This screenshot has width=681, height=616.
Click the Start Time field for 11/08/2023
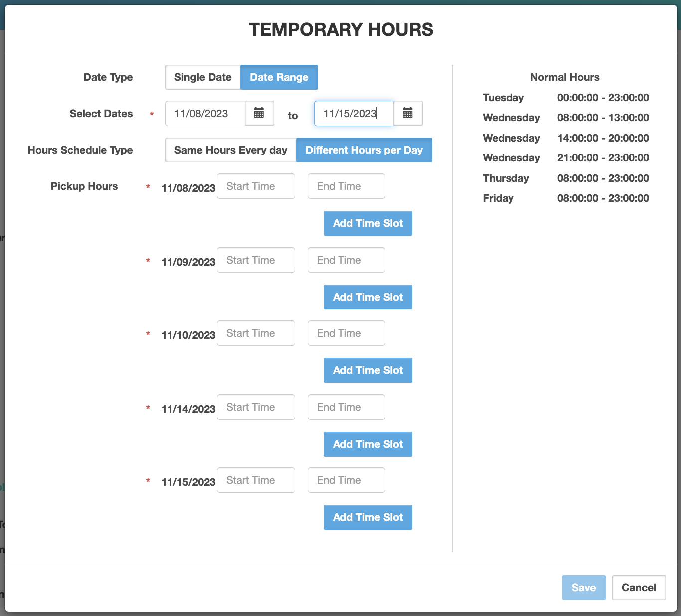point(256,186)
